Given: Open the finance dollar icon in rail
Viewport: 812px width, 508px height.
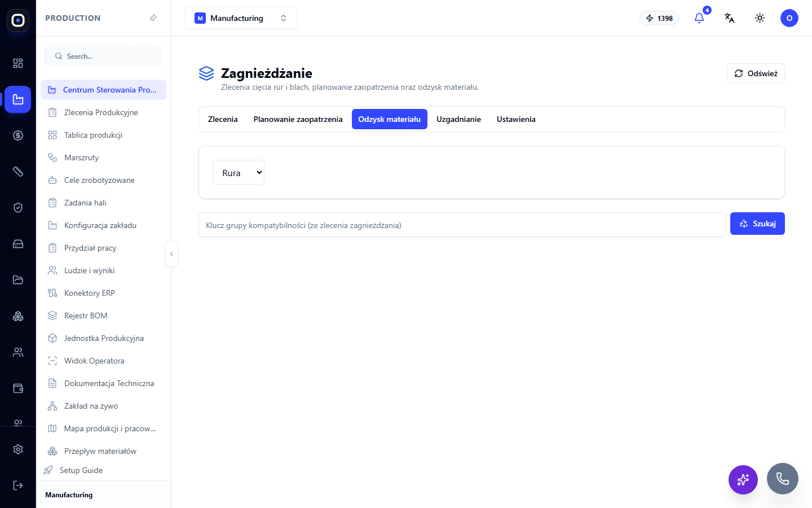Looking at the screenshot, I should 18,135.
